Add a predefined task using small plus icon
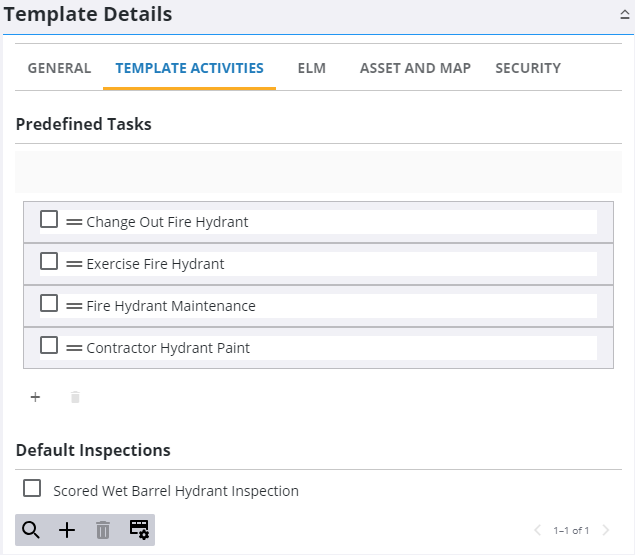635x555 pixels. [35, 397]
